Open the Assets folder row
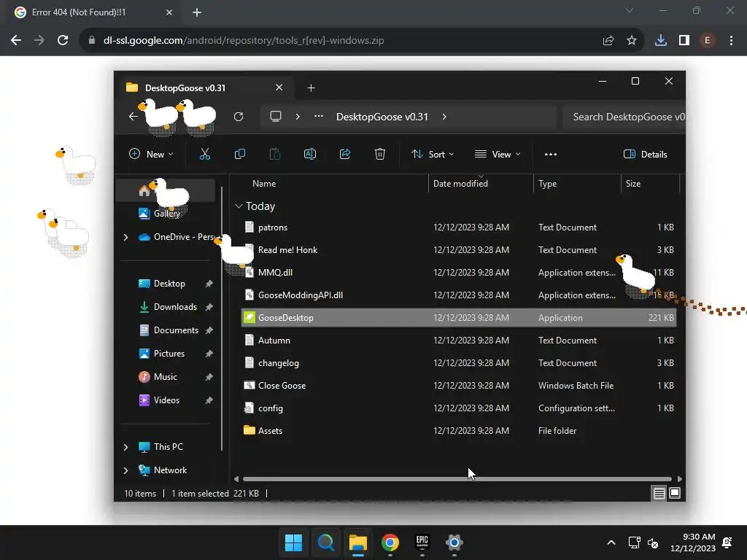Viewport: 747px width, 560px height. (459, 431)
